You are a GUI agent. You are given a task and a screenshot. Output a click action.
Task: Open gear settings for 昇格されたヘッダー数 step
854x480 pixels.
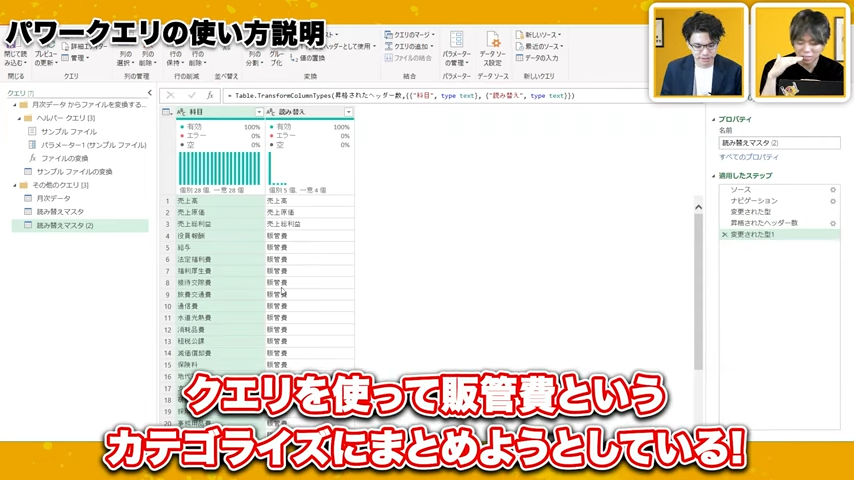tap(833, 223)
